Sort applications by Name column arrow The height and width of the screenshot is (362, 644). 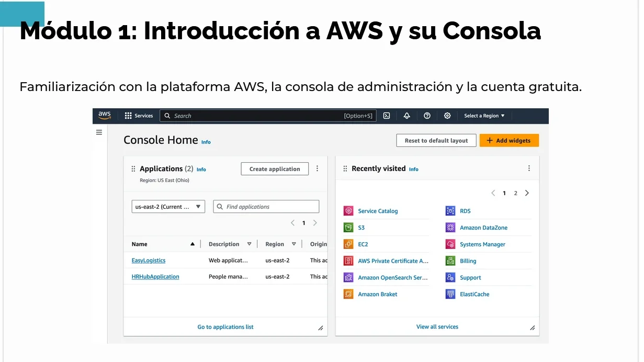193,244
